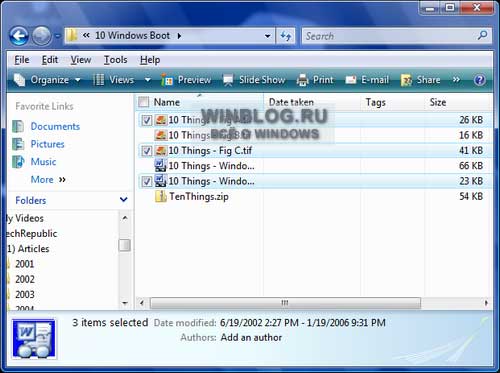Click the Pictures favorite link icon
The height and width of the screenshot is (373, 500).
tap(18, 144)
